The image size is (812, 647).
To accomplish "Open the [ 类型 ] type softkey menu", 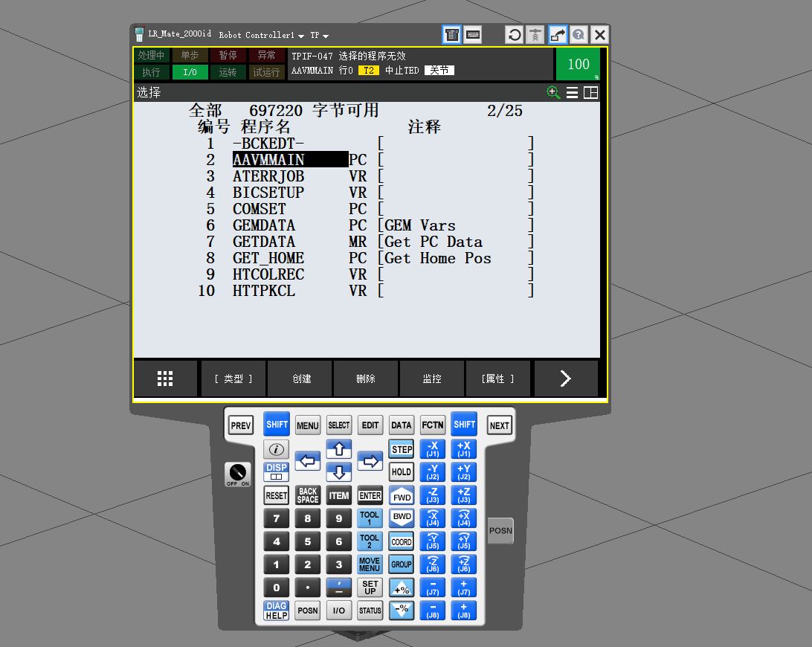I will tap(233, 379).
